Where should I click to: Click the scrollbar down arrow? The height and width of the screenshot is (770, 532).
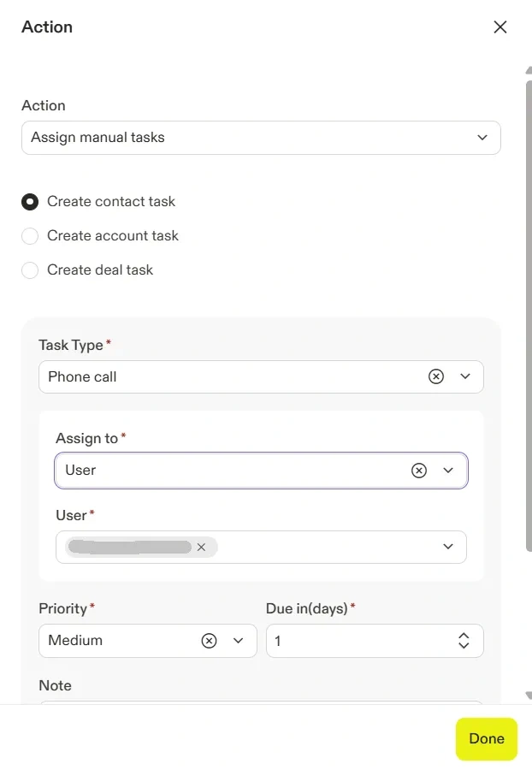click(528, 696)
